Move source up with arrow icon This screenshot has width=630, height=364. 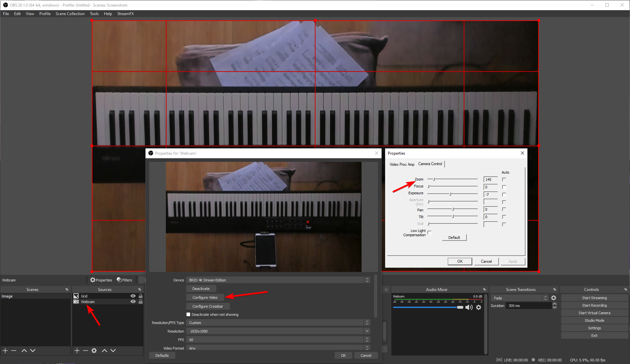(x=105, y=351)
